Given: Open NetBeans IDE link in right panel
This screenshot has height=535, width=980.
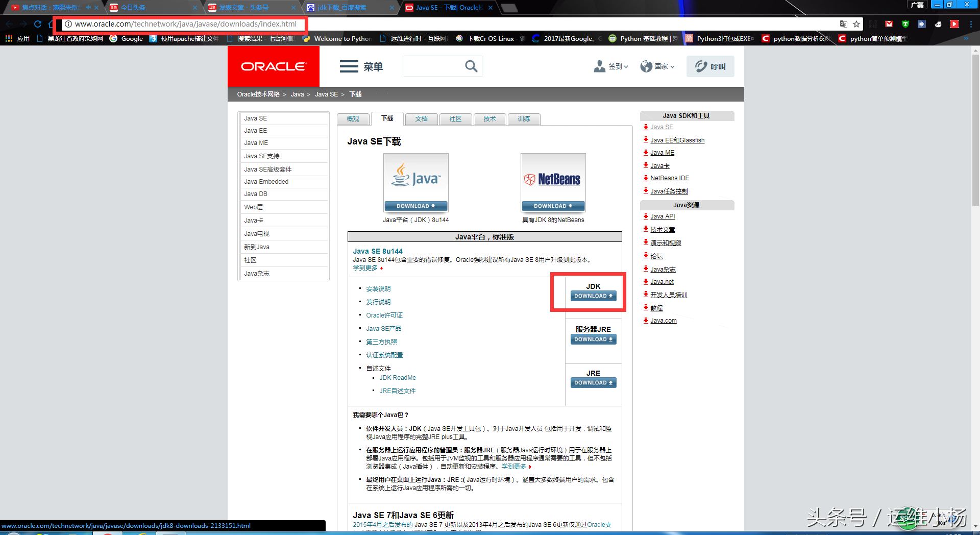Looking at the screenshot, I should pos(670,178).
